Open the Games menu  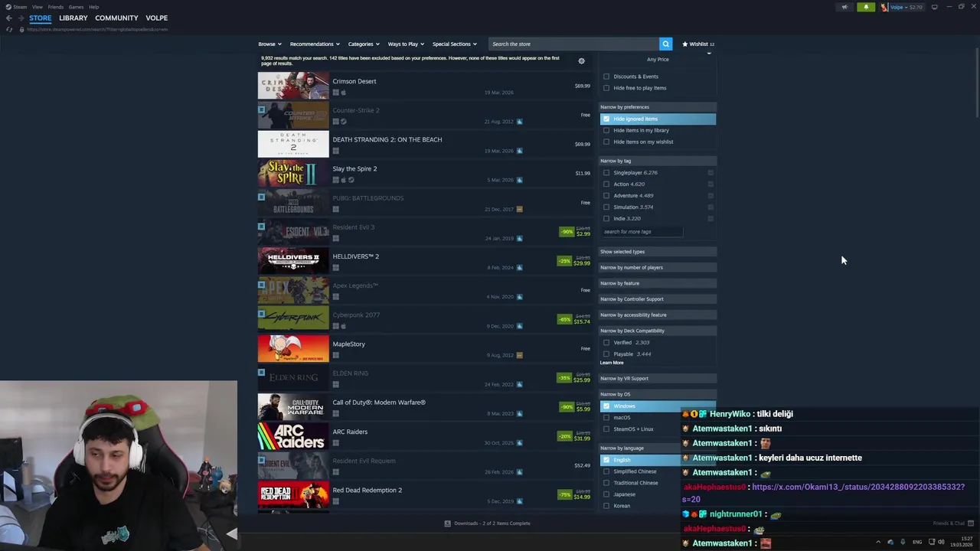(x=76, y=7)
